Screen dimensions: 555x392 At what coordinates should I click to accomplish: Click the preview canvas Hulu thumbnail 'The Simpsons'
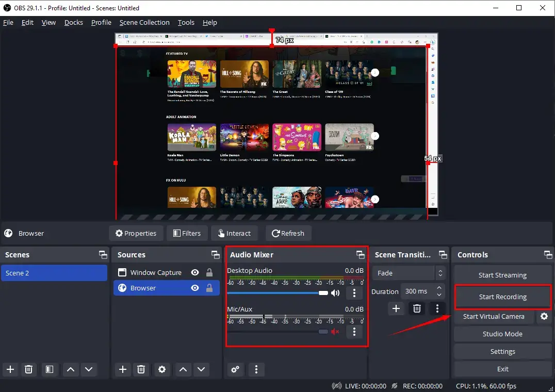(297, 137)
